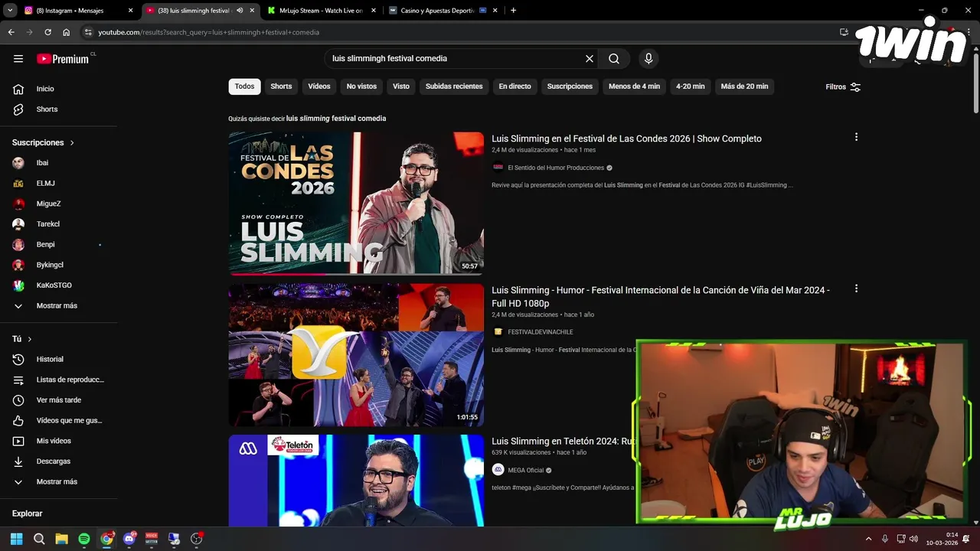The height and width of the screenshot is (551, 980).
Task: Select the Menos de 4 min chip
Action: [634, 86]
